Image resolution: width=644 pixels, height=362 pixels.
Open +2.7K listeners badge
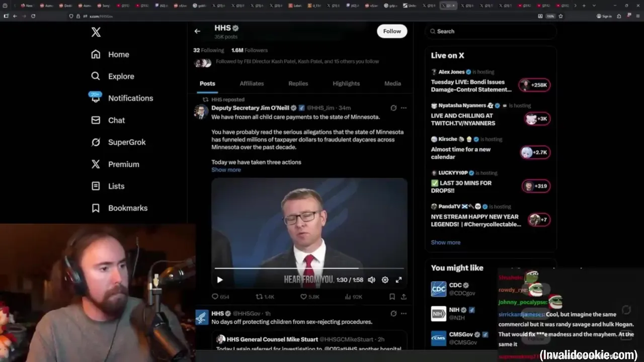(x=535, y=152)
